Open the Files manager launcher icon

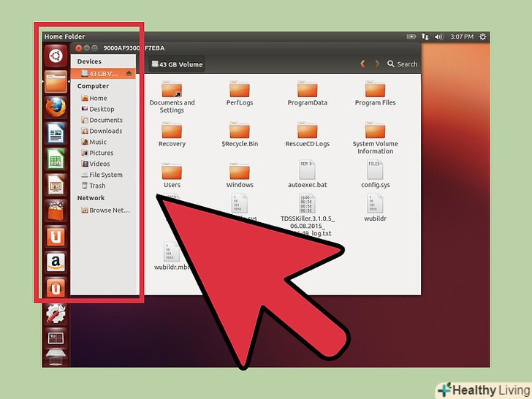56,82
